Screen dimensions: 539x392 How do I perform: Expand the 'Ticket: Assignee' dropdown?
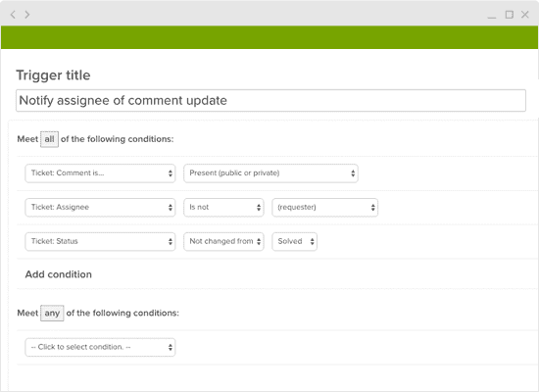point(100,208)
